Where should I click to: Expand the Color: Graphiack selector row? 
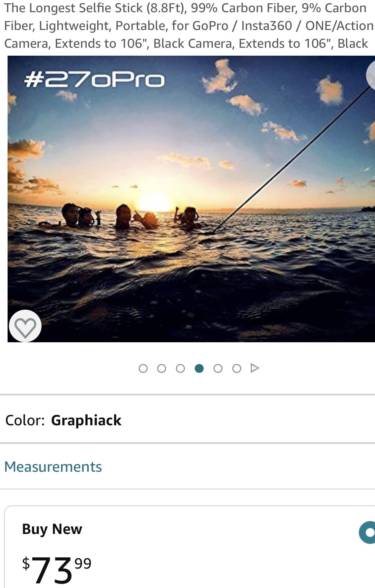point(187,420)
